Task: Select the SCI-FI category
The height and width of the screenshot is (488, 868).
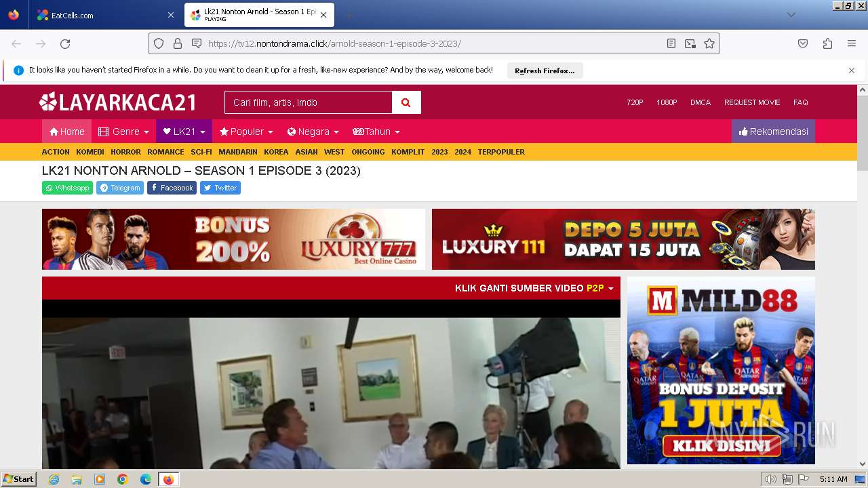Action: pyautogui.click(x=201, y=152)
